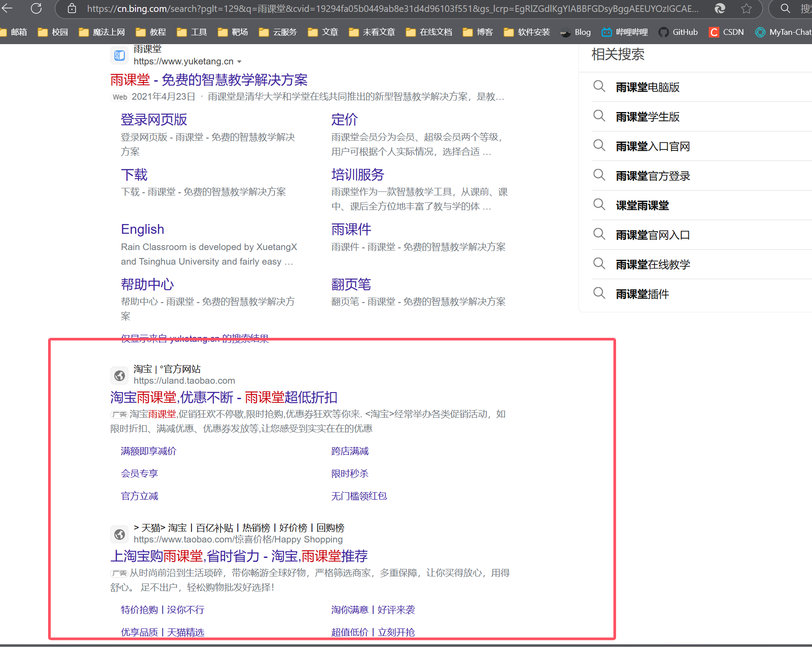Open the English sitelink
Image resolution: width=812 pixels, height=647 pixels.
[x=143, y=229]
